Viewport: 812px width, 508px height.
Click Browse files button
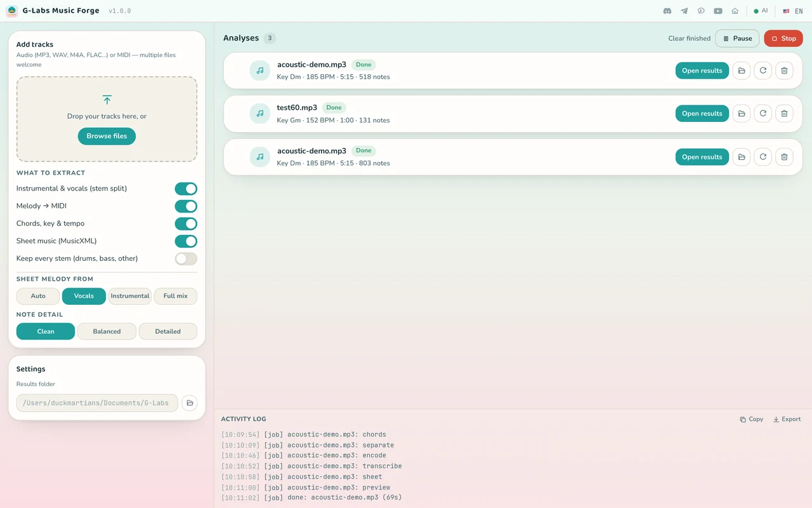pyautogui.click(x=107, y=136)
